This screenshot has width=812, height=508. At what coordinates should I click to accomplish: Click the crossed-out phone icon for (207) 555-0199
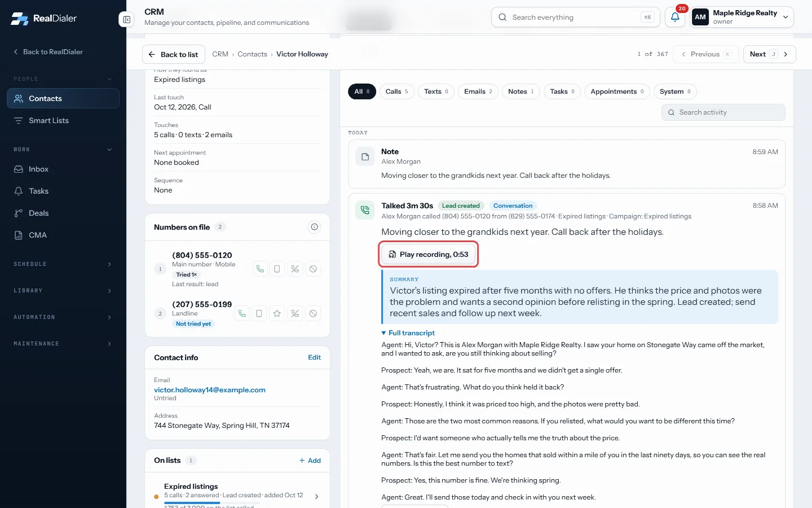tap(295, 313)
